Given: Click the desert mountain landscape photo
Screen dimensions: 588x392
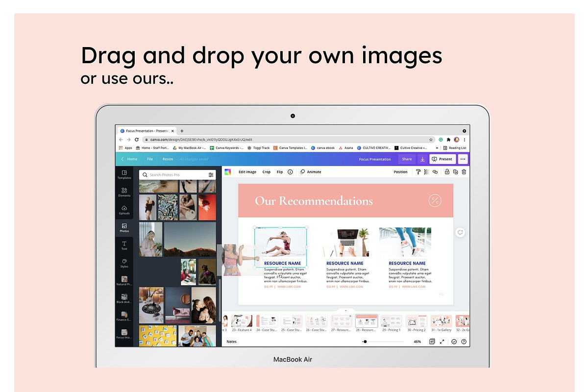Looking at the screenshot, I should tap(190, 239).
